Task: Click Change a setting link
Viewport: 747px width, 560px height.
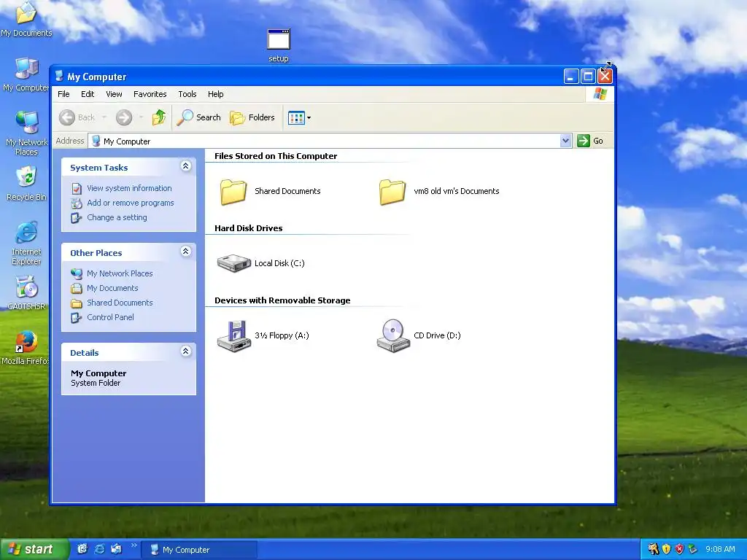Action: pos(117,217)
